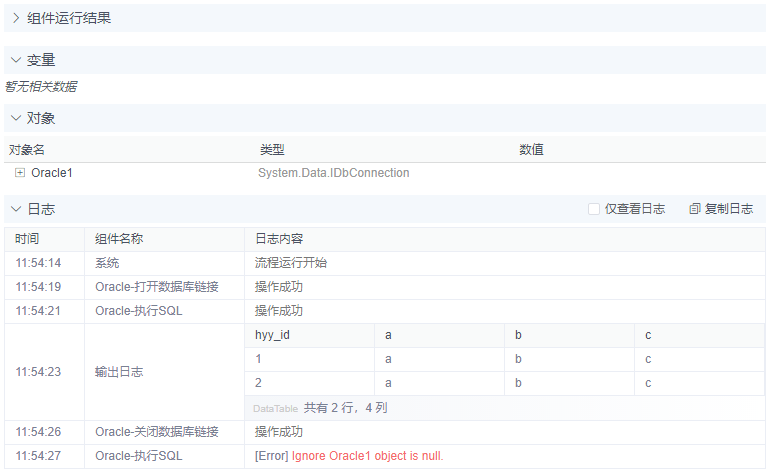Click the 复制日志 copy icon
This screenshot has height=473, width=769.
point(695,209)
